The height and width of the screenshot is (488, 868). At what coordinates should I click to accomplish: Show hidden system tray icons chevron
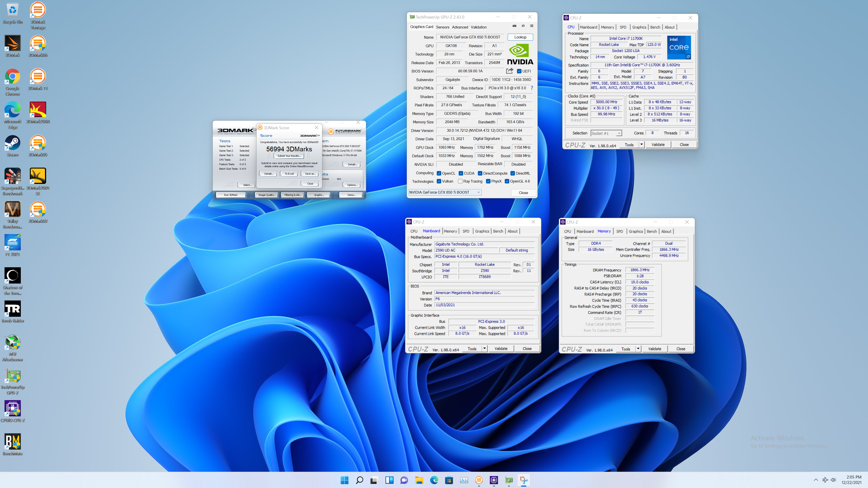(x=816, y=480)
